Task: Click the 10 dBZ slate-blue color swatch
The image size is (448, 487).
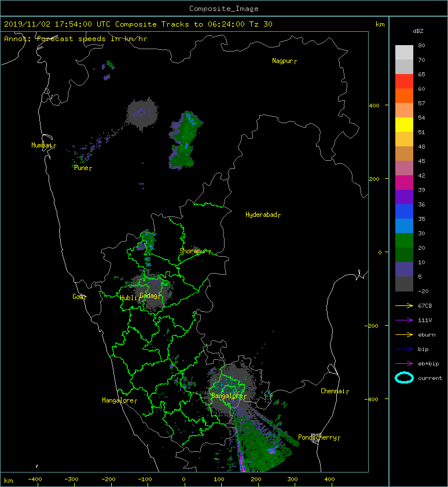Action: [x=404, y=270]
